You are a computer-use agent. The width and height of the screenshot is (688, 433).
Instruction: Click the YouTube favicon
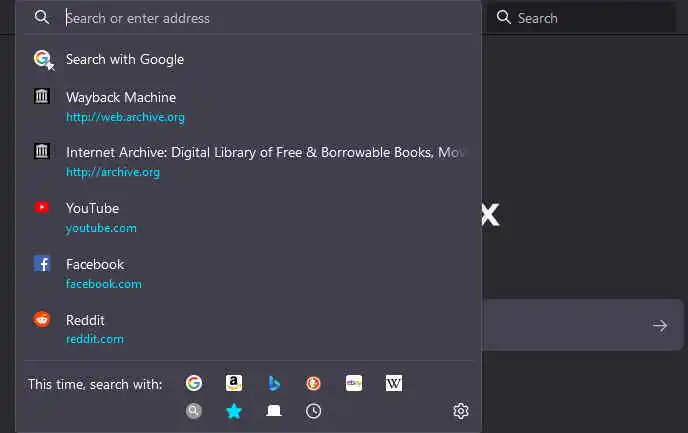point(42,207)
